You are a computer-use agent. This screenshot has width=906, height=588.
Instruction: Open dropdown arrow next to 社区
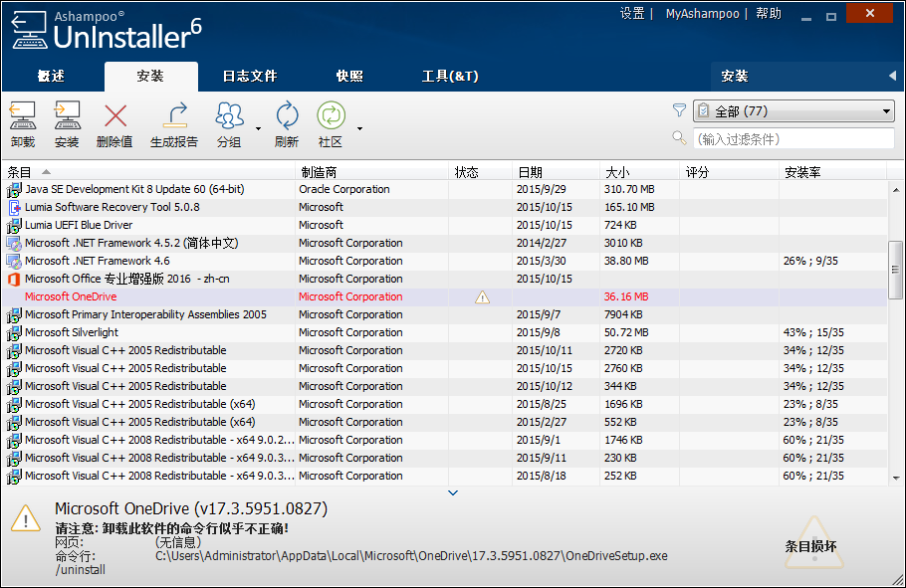tap(359, 128)
